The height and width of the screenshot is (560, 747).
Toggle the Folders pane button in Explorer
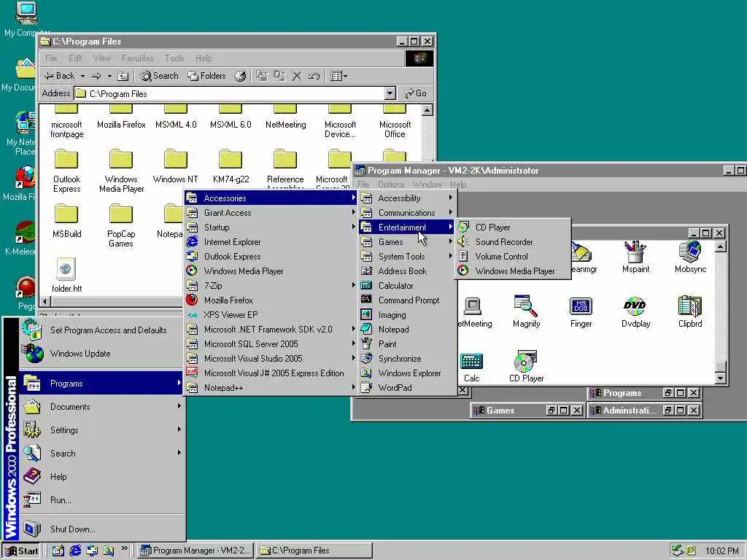click(206, 76)
